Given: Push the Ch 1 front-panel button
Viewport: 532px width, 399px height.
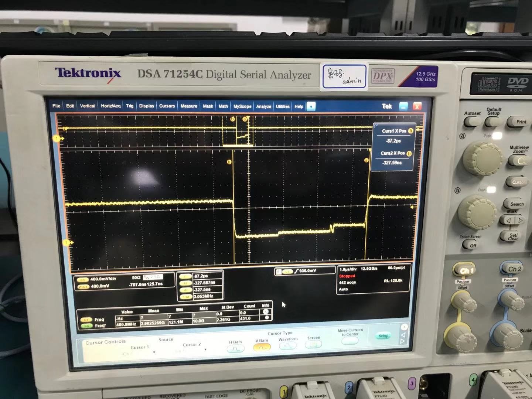Looking at the screenshot, I should 465,270.
